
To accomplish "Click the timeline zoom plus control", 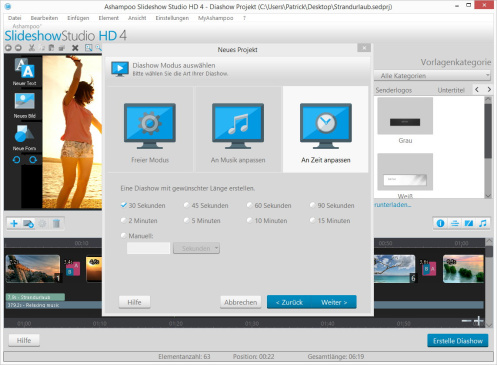I will pos(479,321).
